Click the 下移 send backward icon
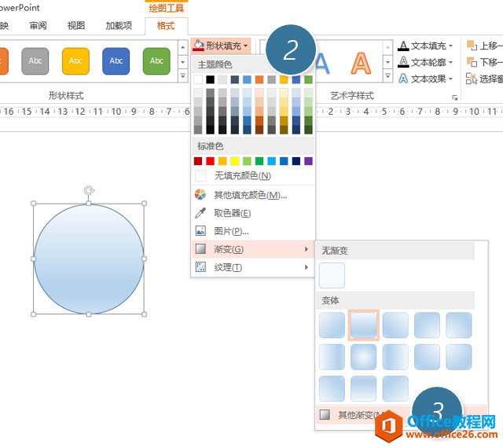 click(x=472, y=61)
